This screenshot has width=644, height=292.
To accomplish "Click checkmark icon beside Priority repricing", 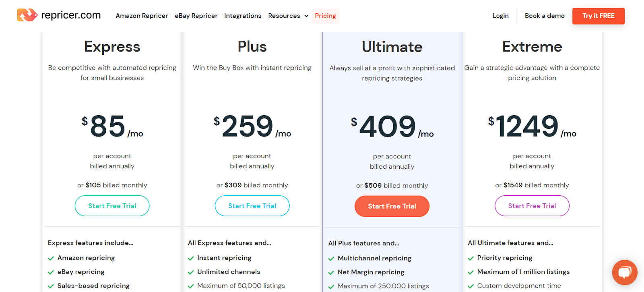I will click(471, 259).
